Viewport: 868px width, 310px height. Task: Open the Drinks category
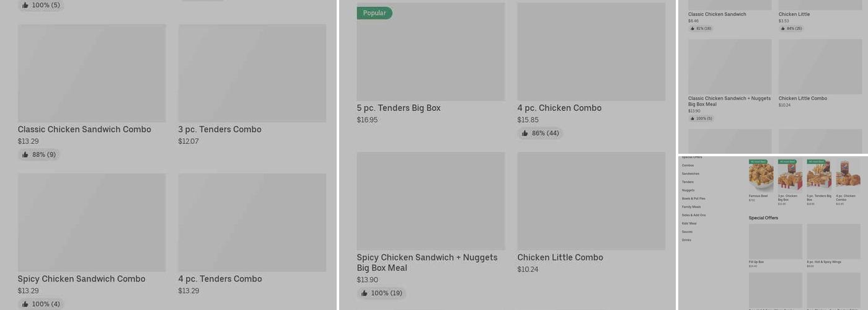click(686, 240)
